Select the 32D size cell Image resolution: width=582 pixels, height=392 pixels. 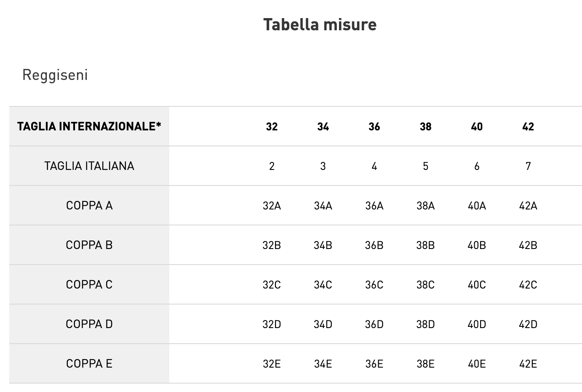(272, 324)
